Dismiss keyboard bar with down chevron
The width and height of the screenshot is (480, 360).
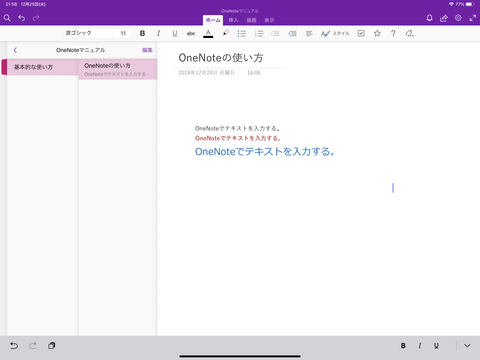[467, 346]
